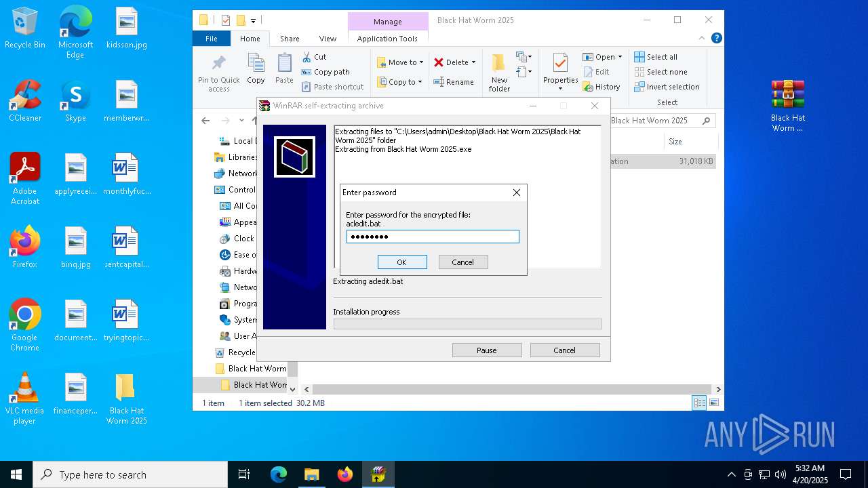The width and height of the screenshot is (868, 488).
Task: Select Libraries in navigation pane
Action: coord(235,157)
